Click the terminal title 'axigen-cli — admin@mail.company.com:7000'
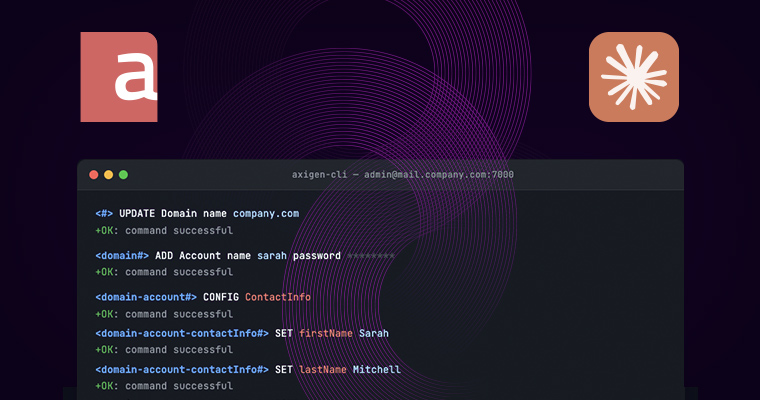The width and height of the screenshot is (760, 400). click(403, 175)
